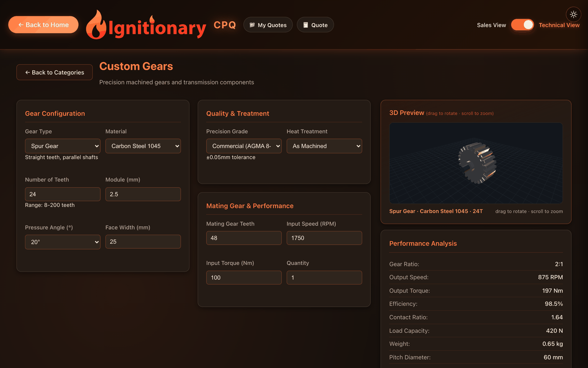This screenshot has width=588, height=368.
Task: Click the Load Capacity 420 N value
Action: coord(555,331)
